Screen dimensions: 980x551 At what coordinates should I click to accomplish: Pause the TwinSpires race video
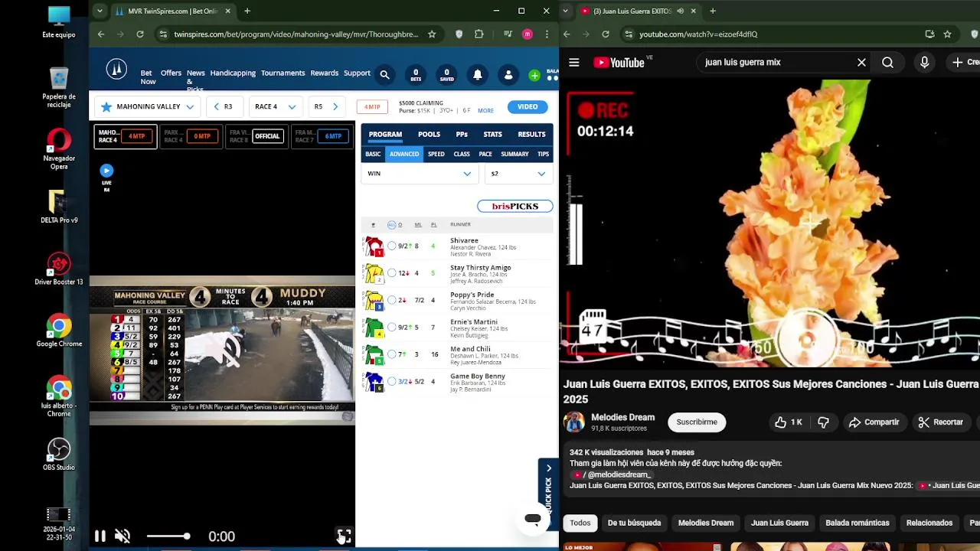pos(100,536)
